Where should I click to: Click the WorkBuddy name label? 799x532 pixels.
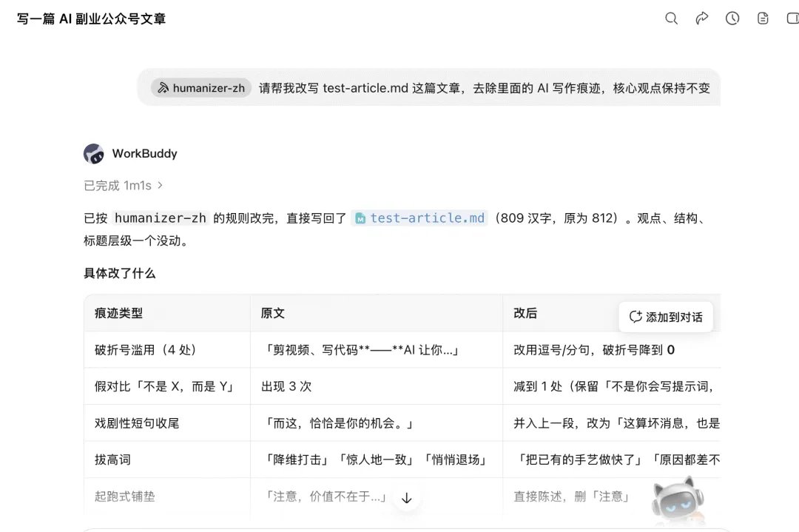click(145, 153)
